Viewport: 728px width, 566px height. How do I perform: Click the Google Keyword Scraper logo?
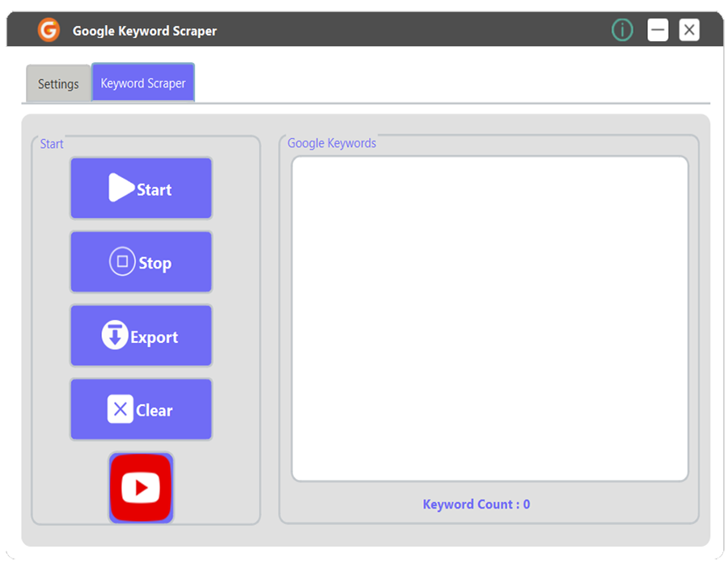49,30
